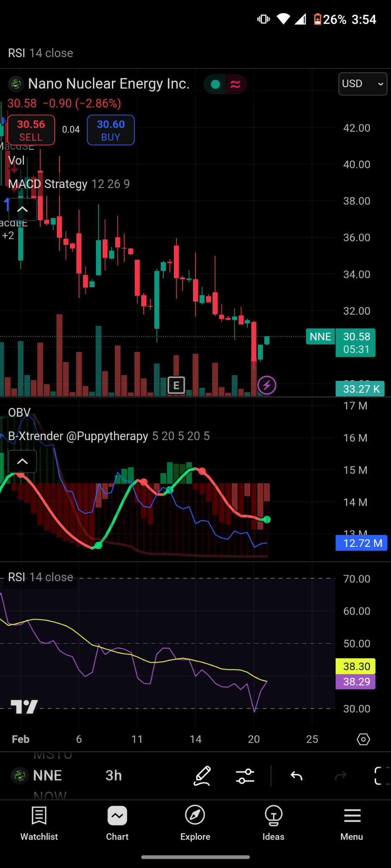The image size is (391, 868).
Task: Select the OBV indicator label
Action: pos(20,413)
